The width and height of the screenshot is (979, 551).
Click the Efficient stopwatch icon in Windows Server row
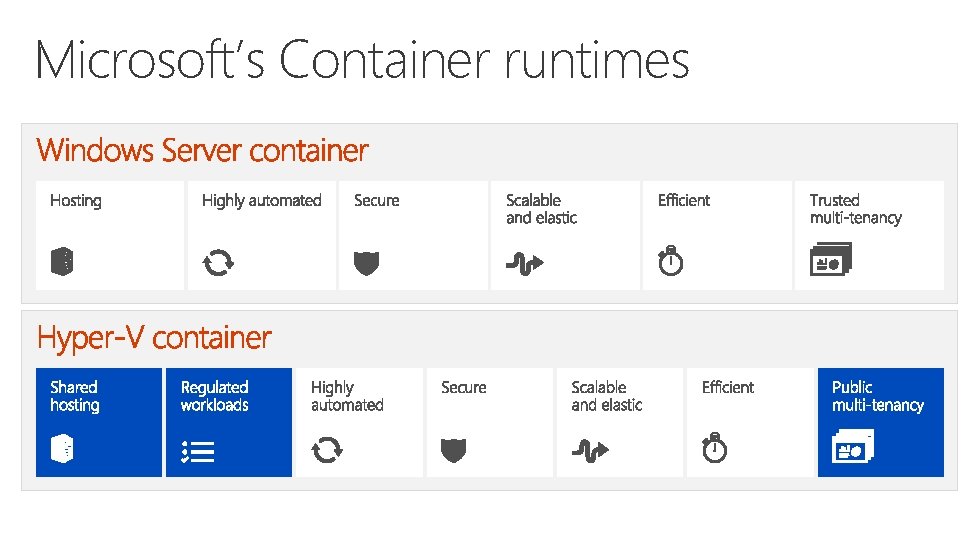pyautogui.click(x=670, y=262)
